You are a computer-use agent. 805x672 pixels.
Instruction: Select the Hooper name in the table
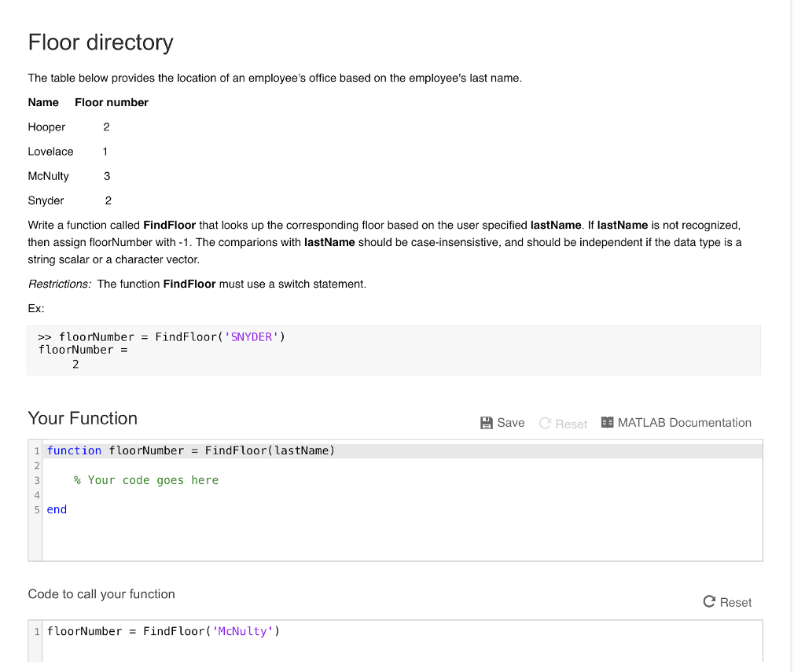pyautogui.click(x=46, y=127)
